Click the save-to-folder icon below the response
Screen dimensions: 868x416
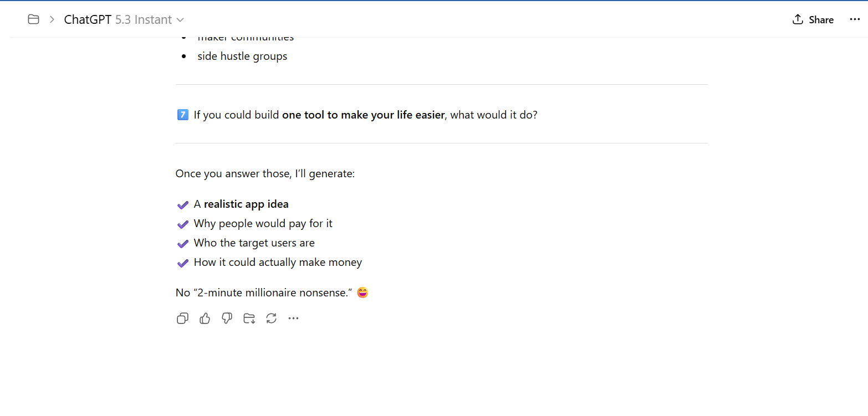(249, 318)
